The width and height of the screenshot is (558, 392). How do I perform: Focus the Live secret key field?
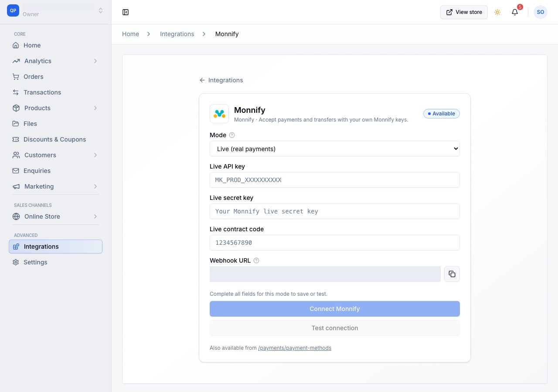tap(335, 211)
